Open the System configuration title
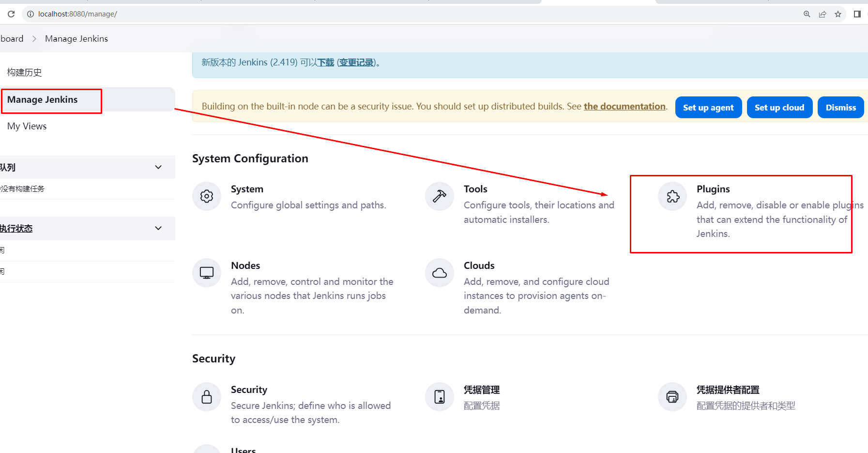 (247, 189)
